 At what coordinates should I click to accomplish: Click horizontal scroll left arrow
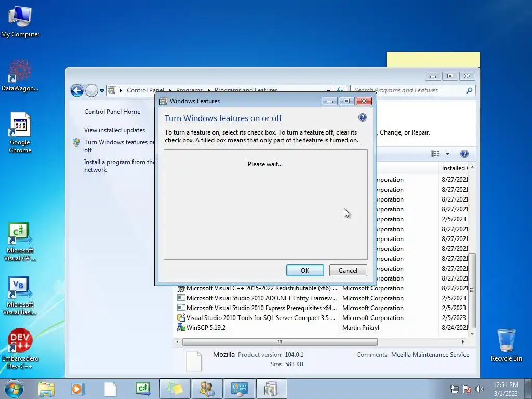coord(177,342)
